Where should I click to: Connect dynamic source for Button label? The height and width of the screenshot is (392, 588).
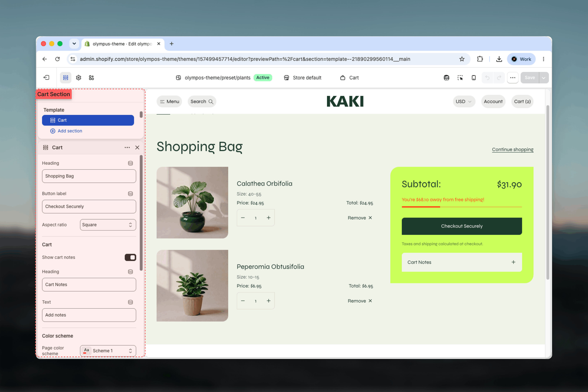130,193
